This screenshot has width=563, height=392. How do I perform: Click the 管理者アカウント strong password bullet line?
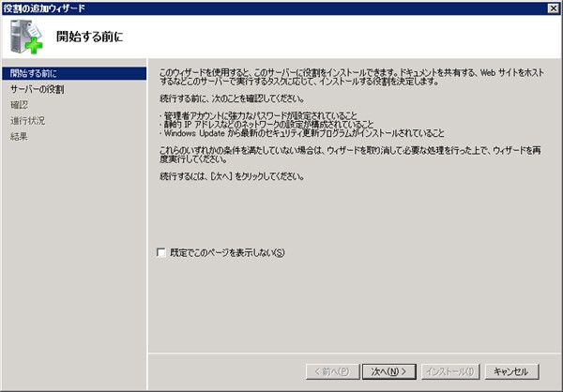pos(259,115)
